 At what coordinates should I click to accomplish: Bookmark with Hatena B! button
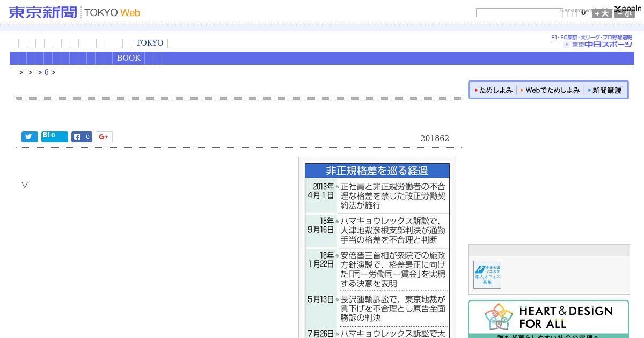(x=55, y=137)
